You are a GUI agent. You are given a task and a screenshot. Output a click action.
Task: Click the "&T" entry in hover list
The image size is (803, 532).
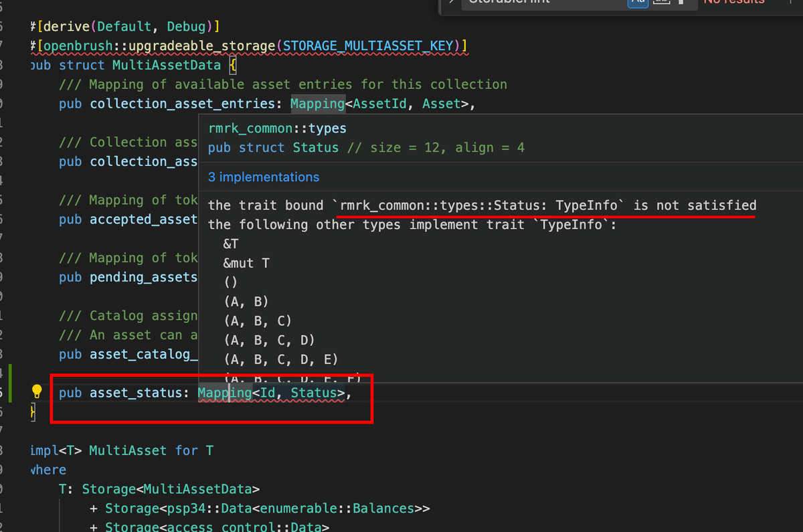[230, 244]
